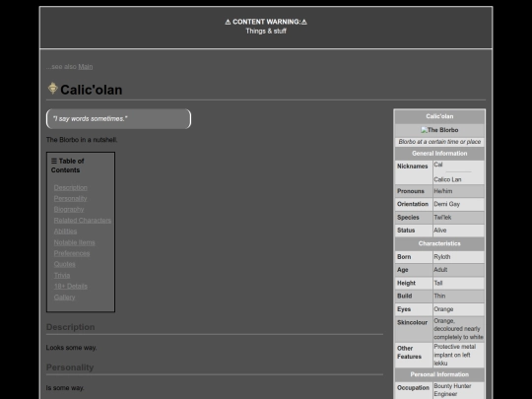Select Notable Items contents link
This screenshot has height=399, width=532.
(74, 242)
